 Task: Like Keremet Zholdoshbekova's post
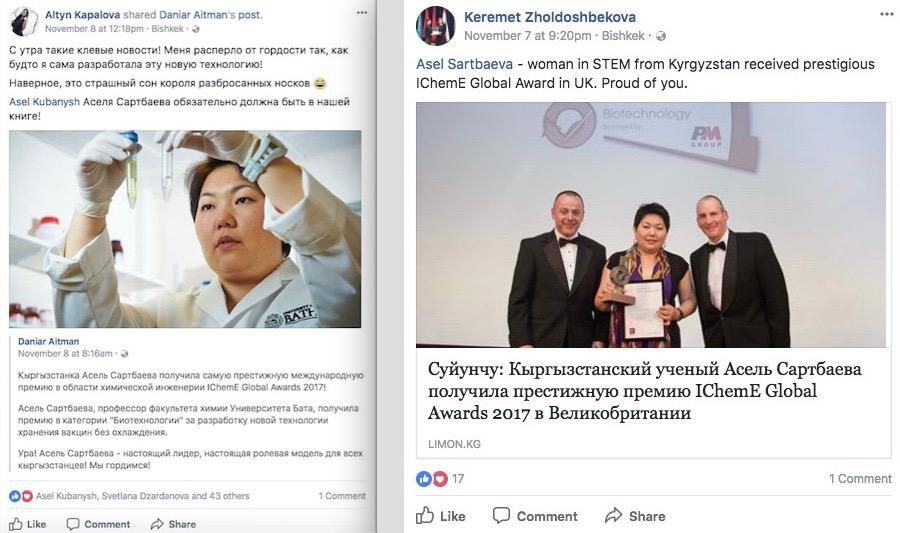tap(440, 516)
